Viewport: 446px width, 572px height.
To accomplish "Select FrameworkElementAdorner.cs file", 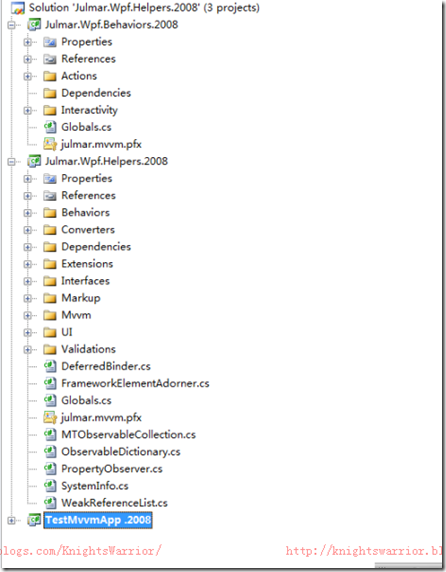I will [x=135, y=383].
